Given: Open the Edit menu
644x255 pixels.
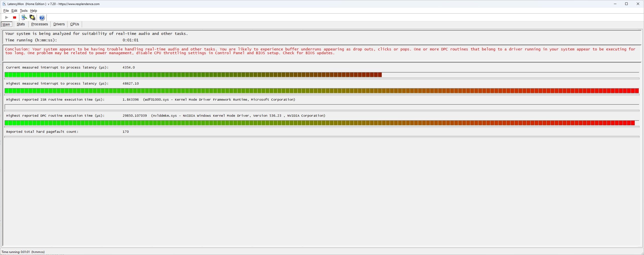Looking at the screenshot, I should 14,11.
